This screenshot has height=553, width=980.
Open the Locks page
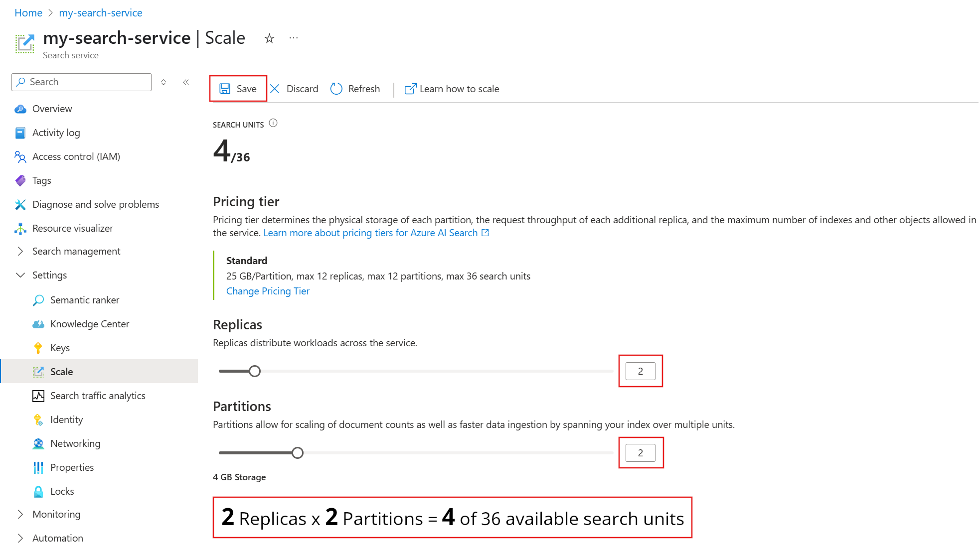[x=62, y=491]
